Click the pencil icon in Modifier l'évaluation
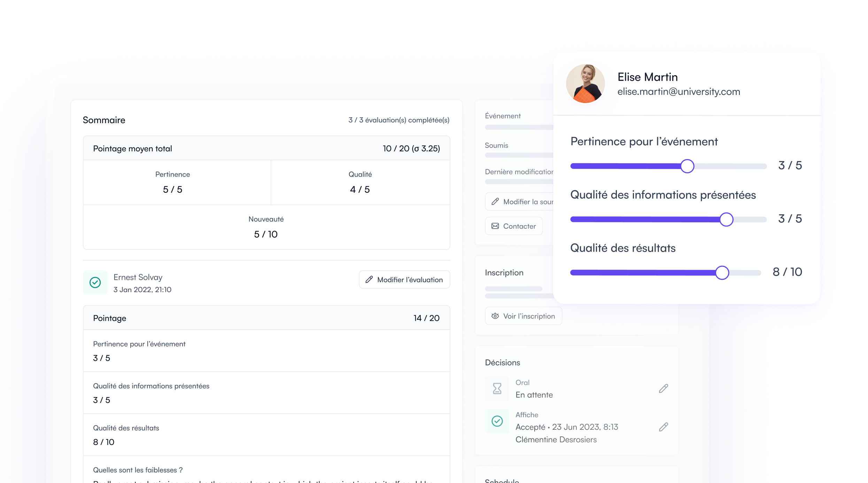Screen dimensions: 868x483 [x=369, y=279]
